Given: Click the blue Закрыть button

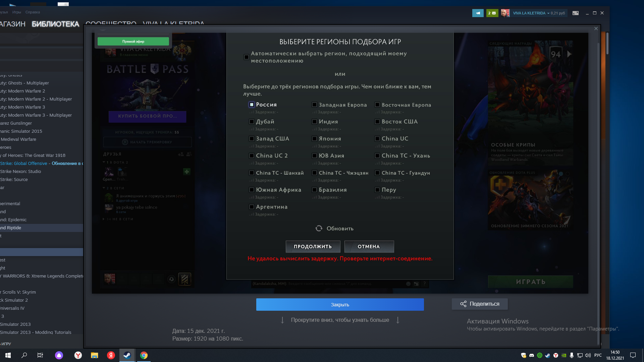Looking at the screenshot, I should pos(340,305).
